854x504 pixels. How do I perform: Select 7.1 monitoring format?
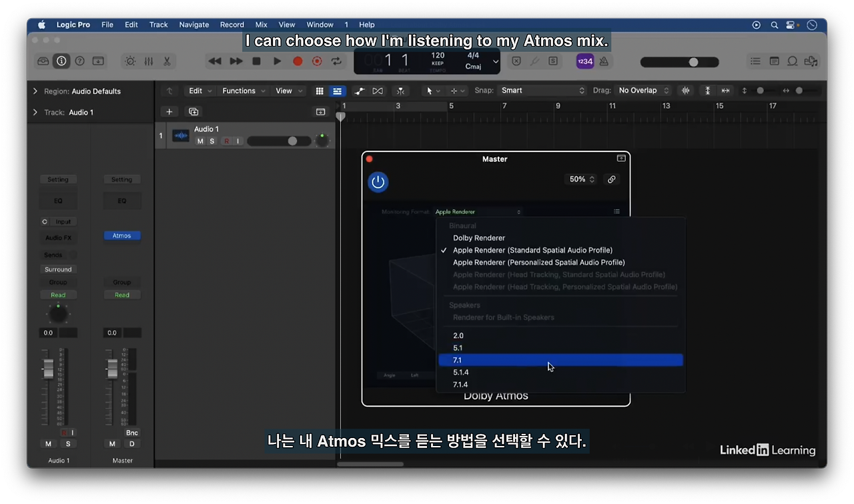[560, 360]
